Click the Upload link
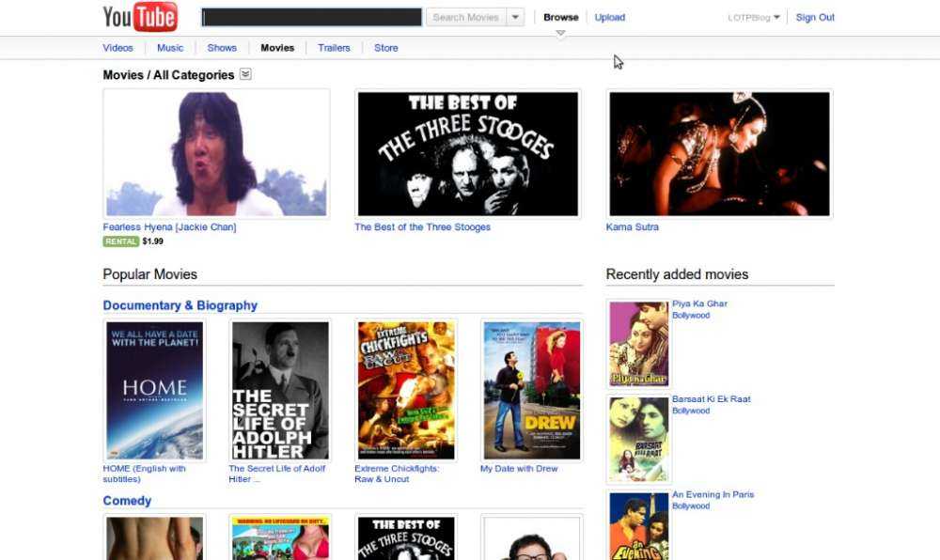 click(609, 17)
